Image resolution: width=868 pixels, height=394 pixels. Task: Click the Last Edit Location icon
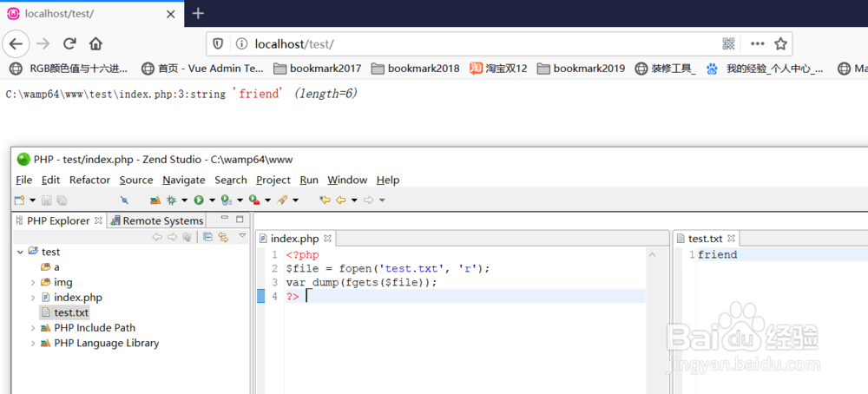click(325, 200)
